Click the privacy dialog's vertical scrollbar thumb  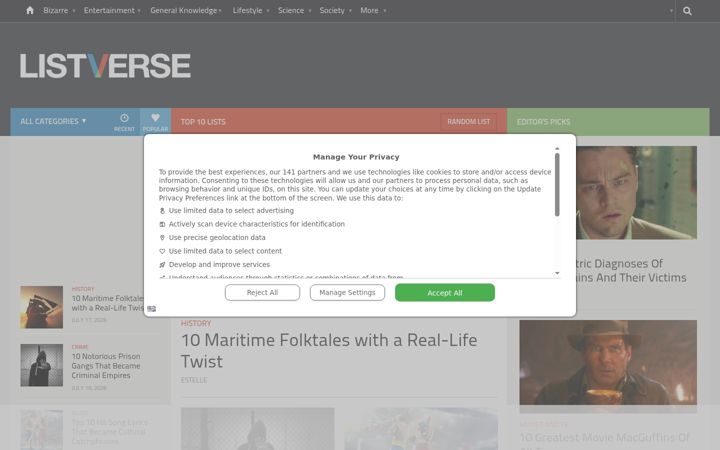(x=557, y=185)
